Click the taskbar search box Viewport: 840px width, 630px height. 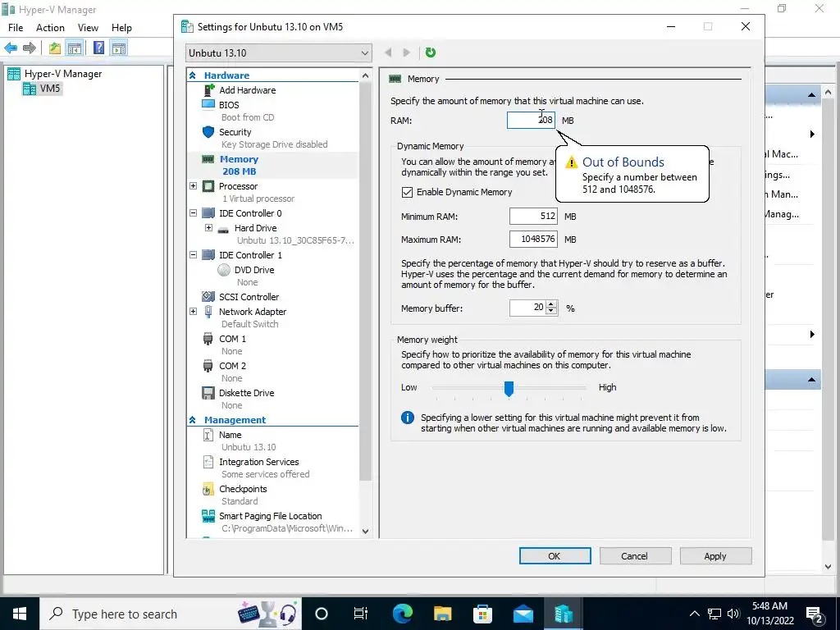point(171,614)
